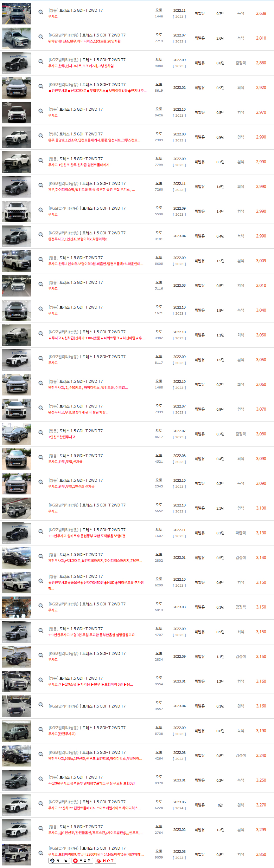
Task: Click the car image on the 3,850 row
Action: click(x=16, y=854)
